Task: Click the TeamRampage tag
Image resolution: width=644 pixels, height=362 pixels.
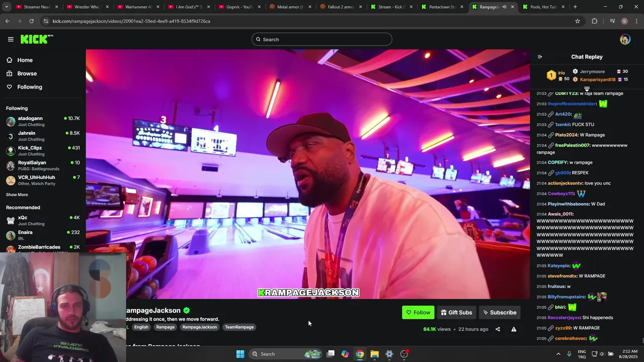Action: pyautogui.click(x=239, y=327)
